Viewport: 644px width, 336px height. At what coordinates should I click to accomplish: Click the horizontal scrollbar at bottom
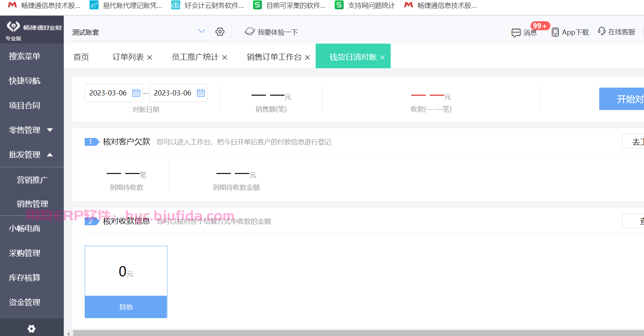[358, 333]
